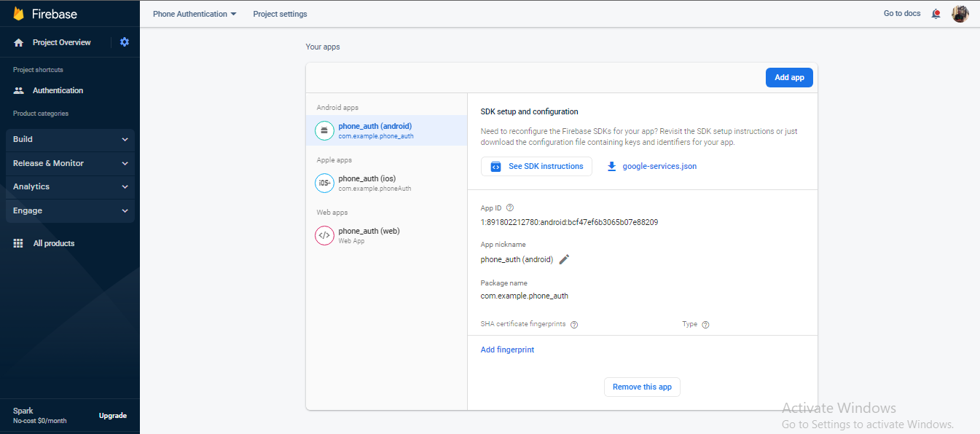The height and width of the screenshot is (434, 980).
Task: Open the Project settings tab
Action: click(x=280, y=14)
